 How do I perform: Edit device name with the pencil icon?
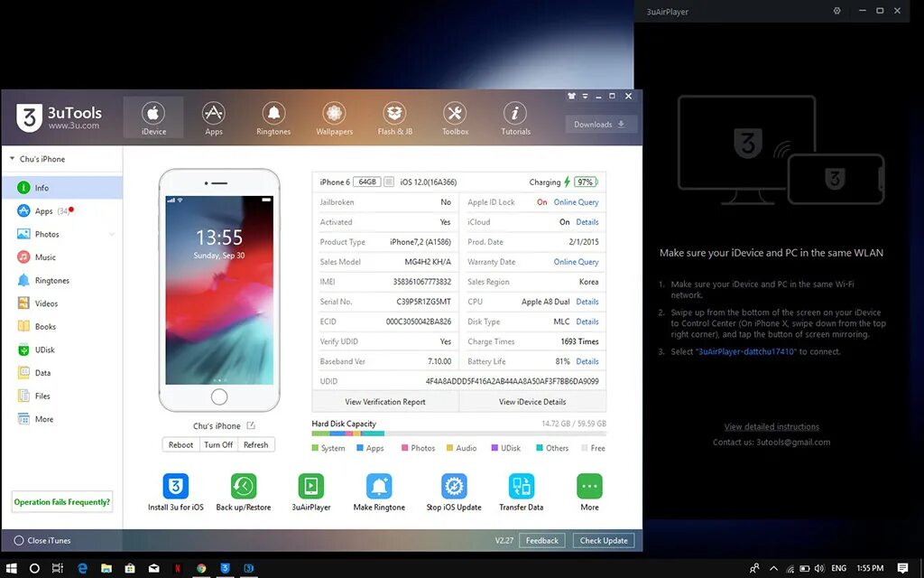(x=251, y=425)
